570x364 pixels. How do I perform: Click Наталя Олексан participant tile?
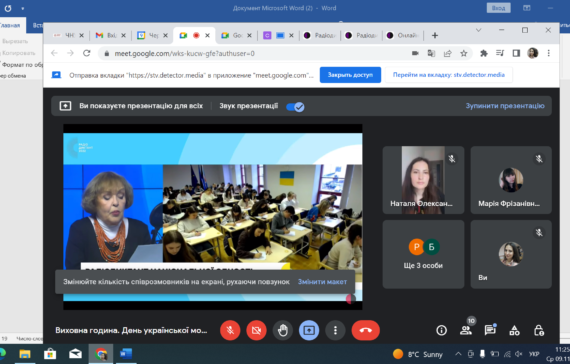[x=423, y=180]
